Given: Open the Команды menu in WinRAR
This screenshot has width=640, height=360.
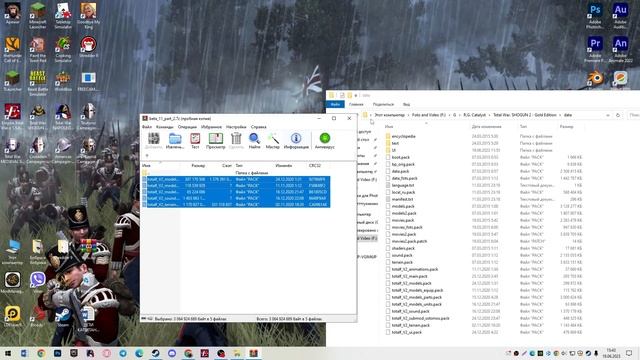Looking at the screenshot, I should pos(164,127).
